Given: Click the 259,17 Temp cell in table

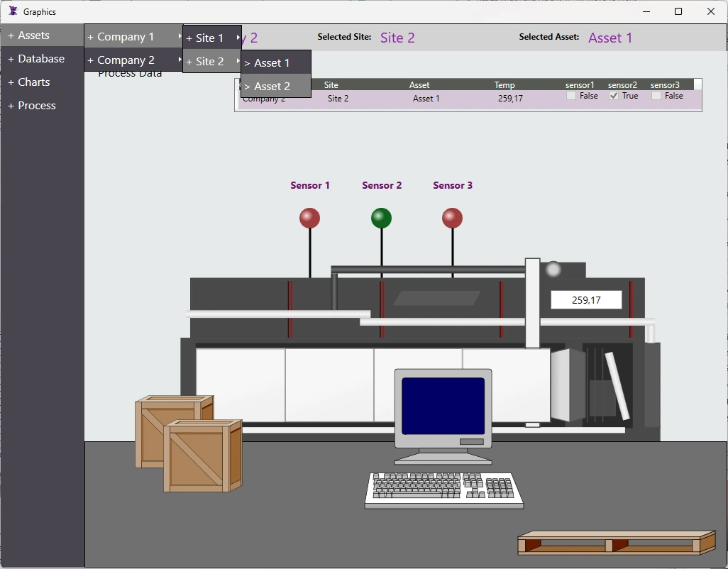Looking at the screenshot, I should (x=510, y=99).
